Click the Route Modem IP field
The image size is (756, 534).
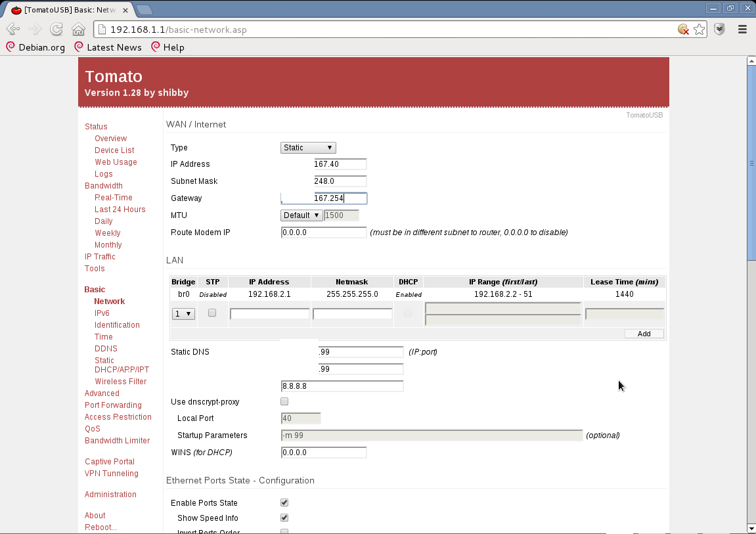[x=324, y=233]
